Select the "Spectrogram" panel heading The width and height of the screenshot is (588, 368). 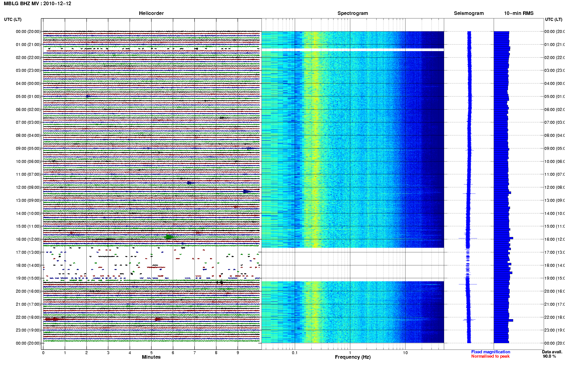(x=353, y=13)
